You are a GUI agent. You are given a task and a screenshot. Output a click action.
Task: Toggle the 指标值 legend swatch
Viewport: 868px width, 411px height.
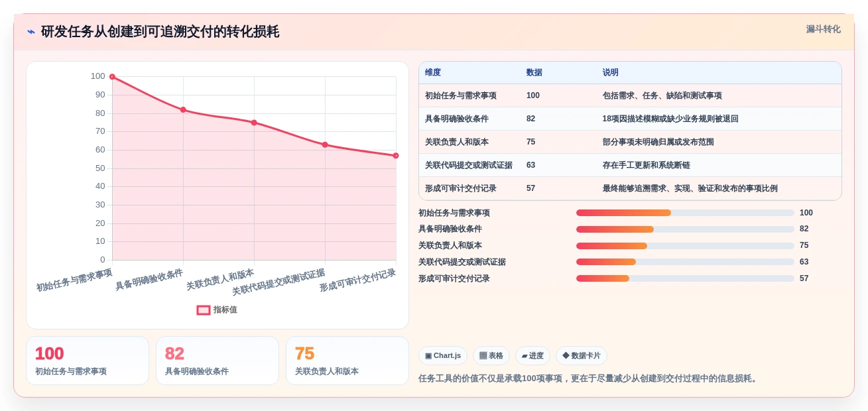coord(204,310)
